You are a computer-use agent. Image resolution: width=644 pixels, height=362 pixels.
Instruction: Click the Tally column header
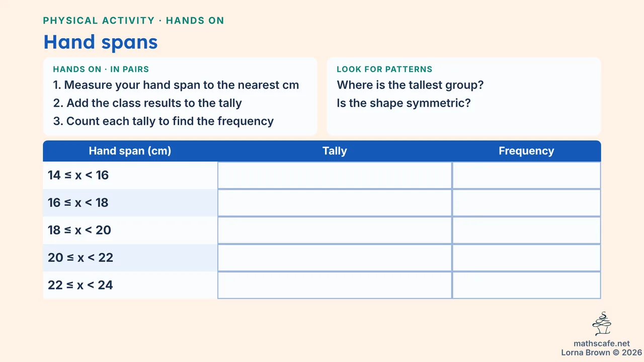click(335, 151)
